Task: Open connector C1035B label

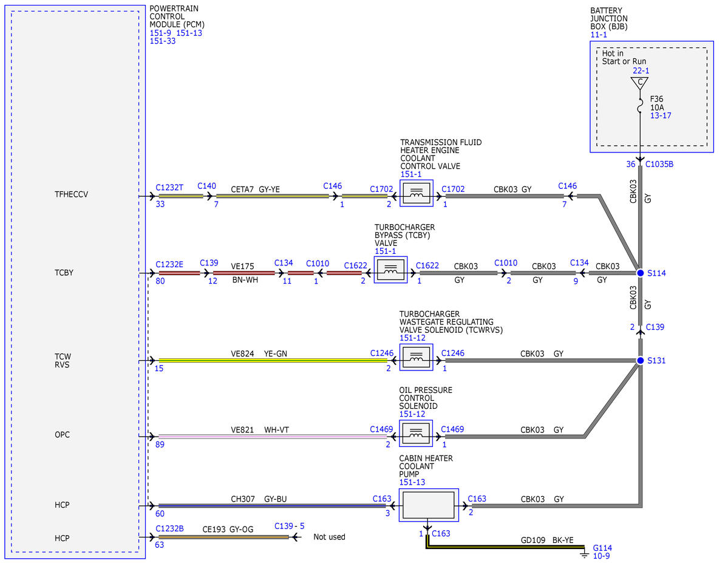Action: point(659,164)
